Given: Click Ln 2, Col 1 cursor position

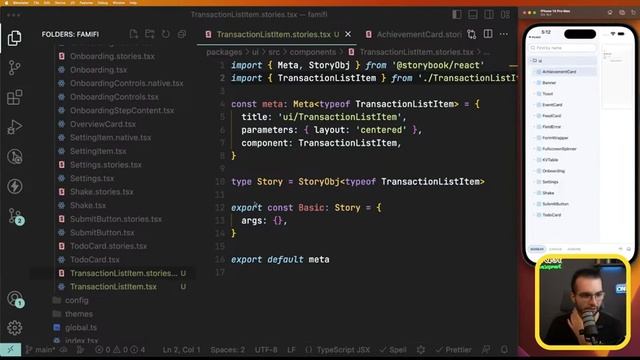Looking at the screenshot, I should (181, 350).
